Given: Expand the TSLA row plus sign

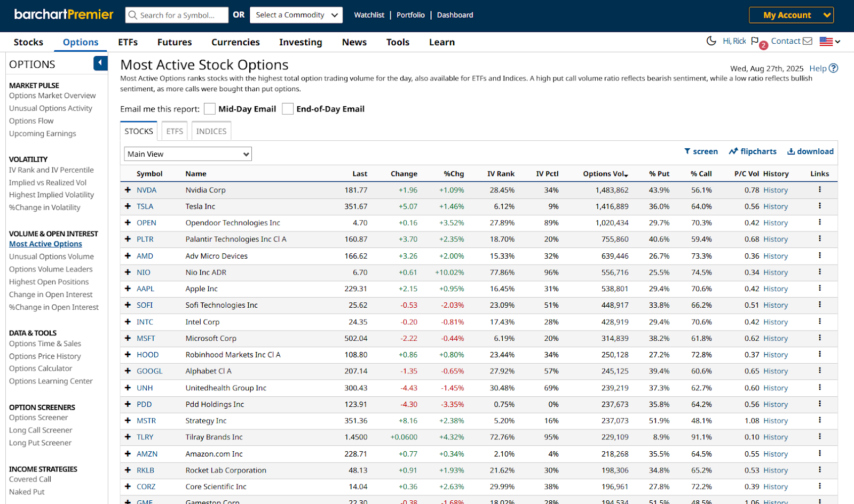Looking at the screenshot, I should 128,206.
